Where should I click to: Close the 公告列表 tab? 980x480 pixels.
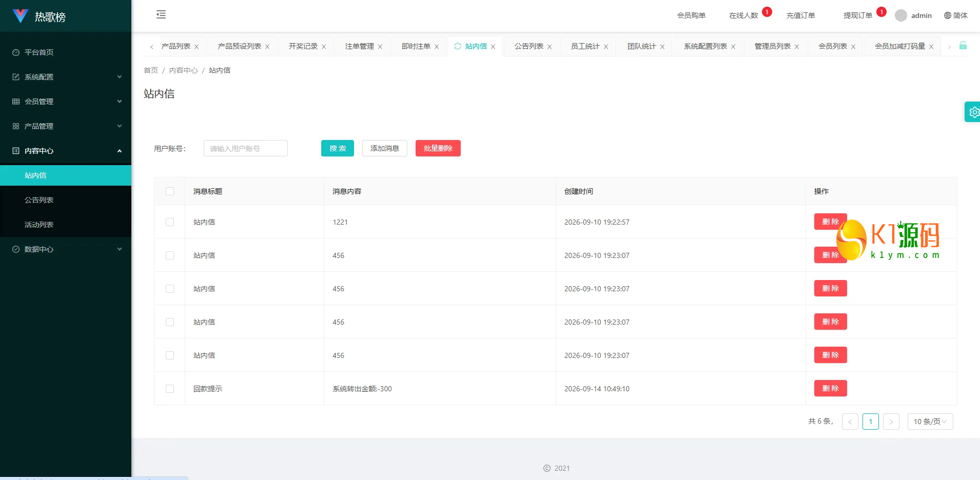click(550, 47)
